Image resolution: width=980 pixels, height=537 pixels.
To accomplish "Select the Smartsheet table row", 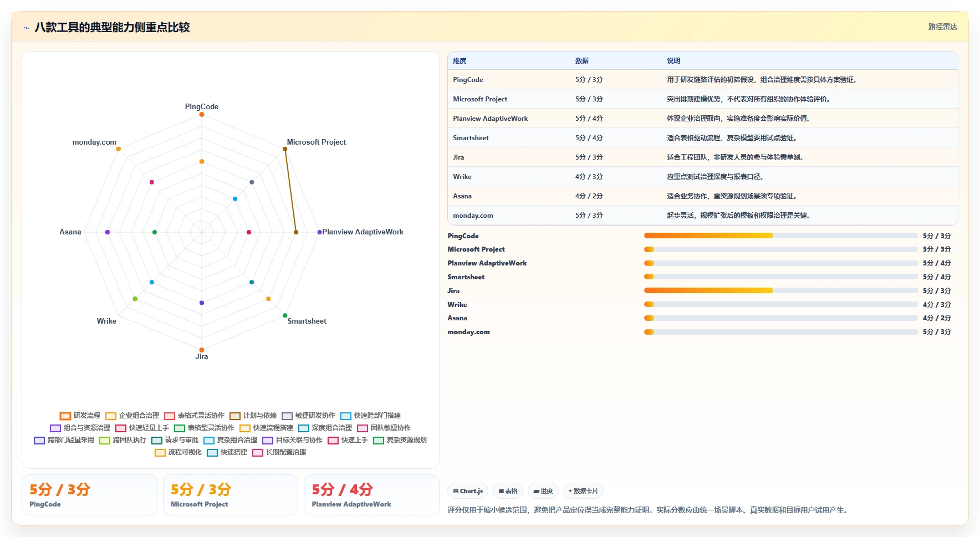I will coord(702,138).
